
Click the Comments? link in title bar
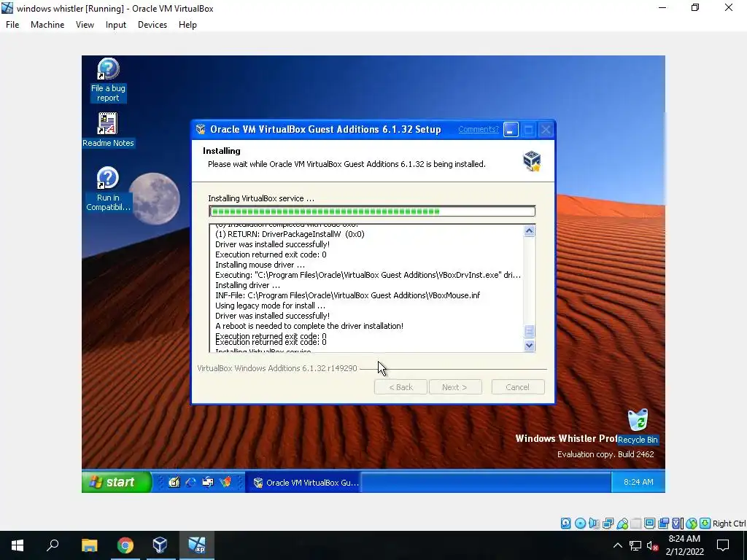(x=479, y=129)
